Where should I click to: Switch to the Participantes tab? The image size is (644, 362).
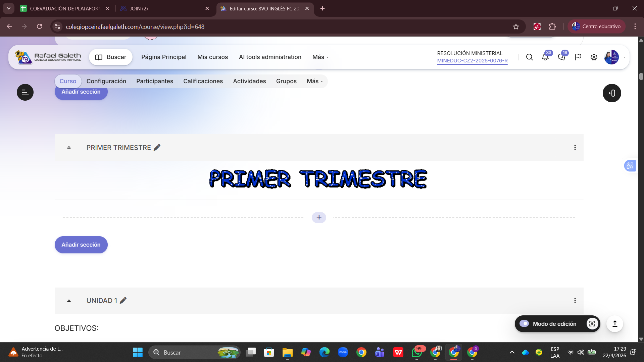tap(154, 81)
